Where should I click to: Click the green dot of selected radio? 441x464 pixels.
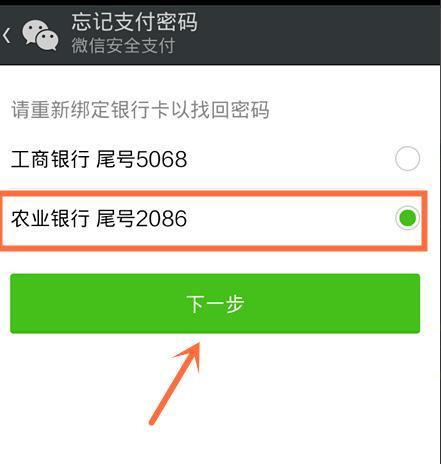pyautogui.click(x=407, y=218)
